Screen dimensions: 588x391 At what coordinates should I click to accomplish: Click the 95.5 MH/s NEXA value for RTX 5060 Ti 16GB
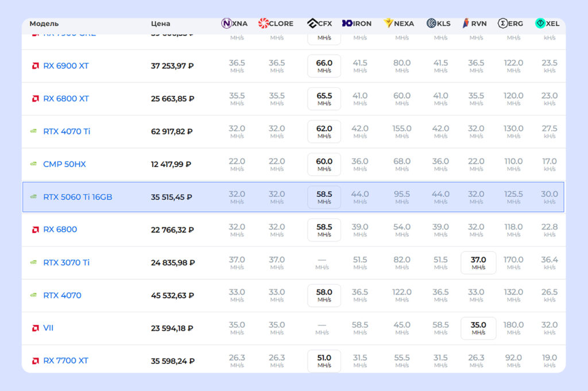402,197
